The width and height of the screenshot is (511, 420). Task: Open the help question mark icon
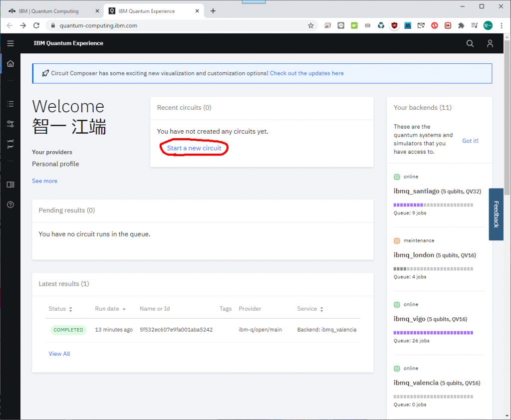click(x=10, y=205)
